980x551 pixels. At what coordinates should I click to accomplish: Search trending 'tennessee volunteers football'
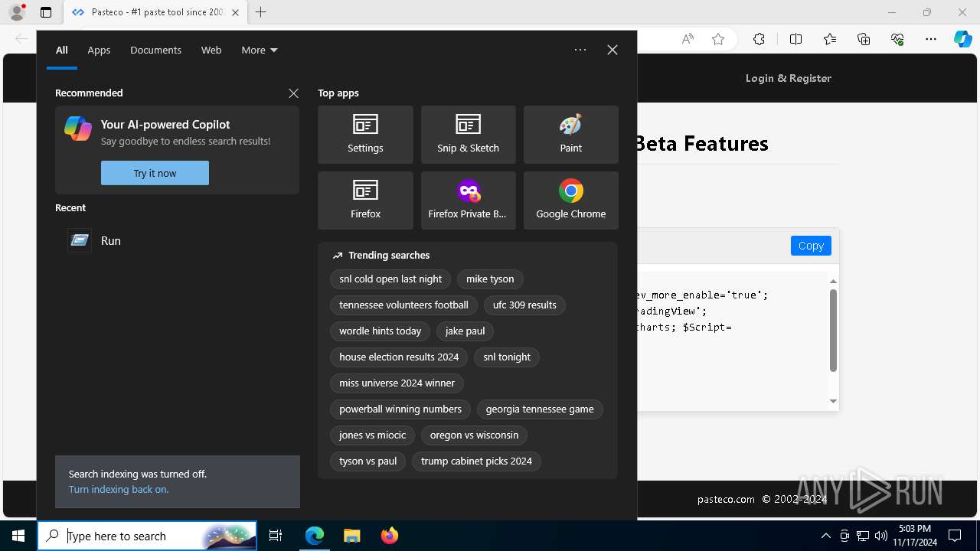pyautogui.click(x=403, y=305)
